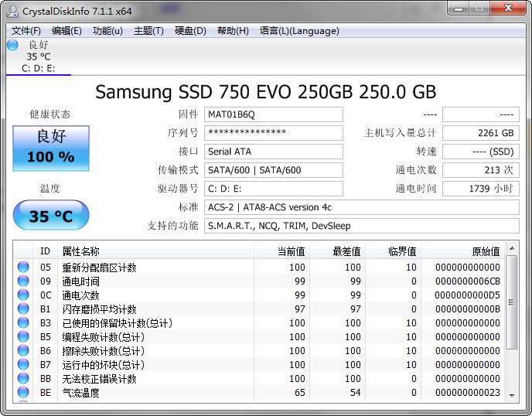The height and width of the screenshot is (416, 532).
Task: Select the disk status orb for C: D: E:
Action: click(12, 45)
